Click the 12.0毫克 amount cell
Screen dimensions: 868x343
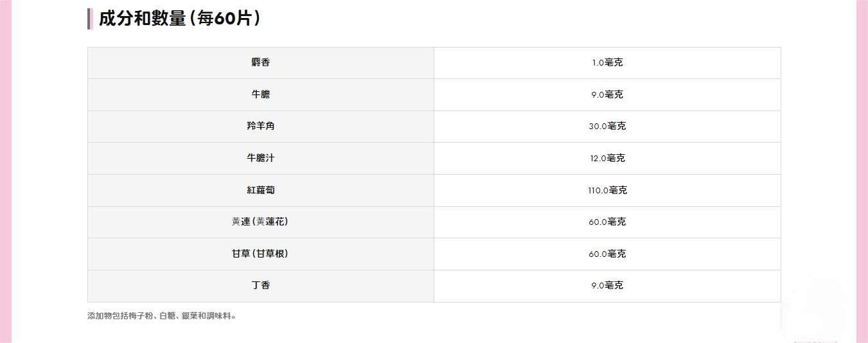coord(607,158)
